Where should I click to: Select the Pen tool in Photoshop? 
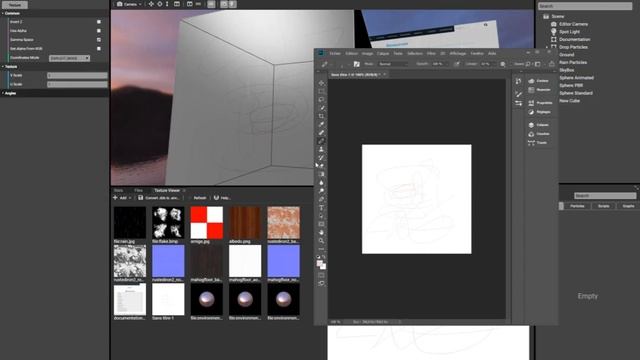tap(322, 199)
